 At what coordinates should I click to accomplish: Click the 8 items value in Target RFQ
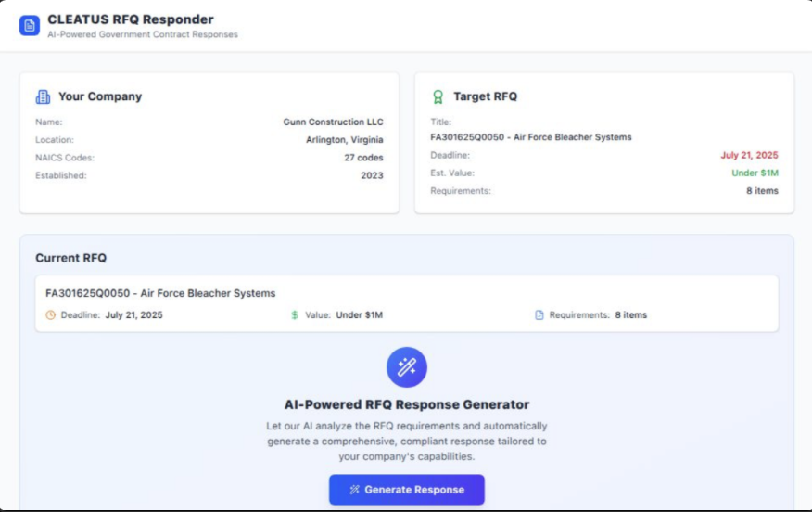click(762, 191)
